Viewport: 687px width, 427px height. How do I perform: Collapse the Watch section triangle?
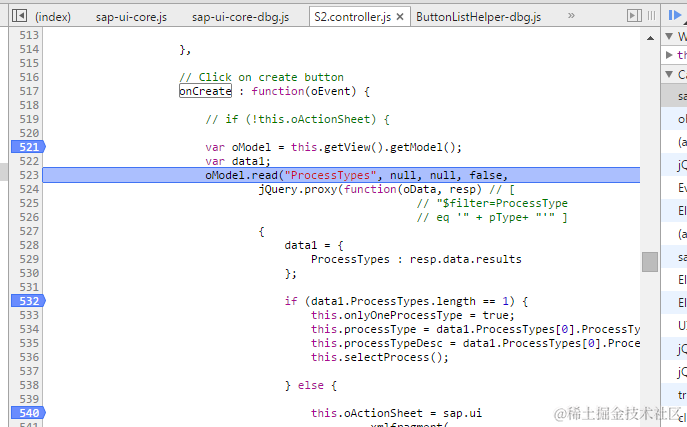tap(669, 36)
